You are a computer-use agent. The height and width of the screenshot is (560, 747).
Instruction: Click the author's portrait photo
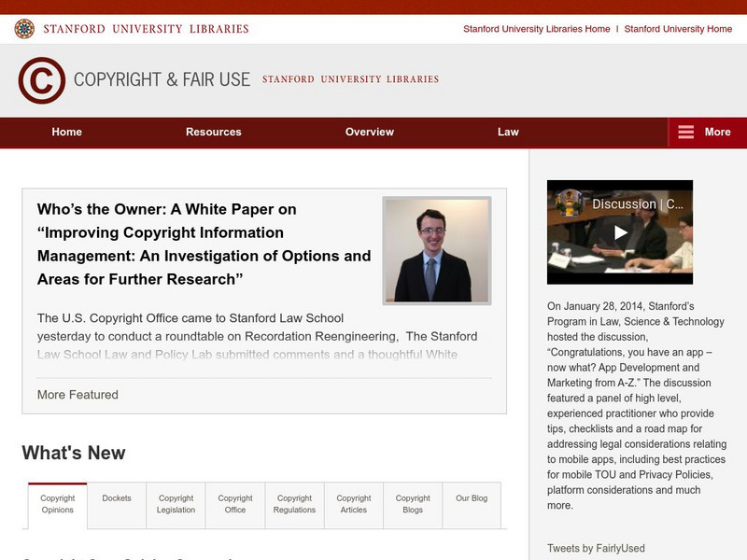[x=437, y=249]
